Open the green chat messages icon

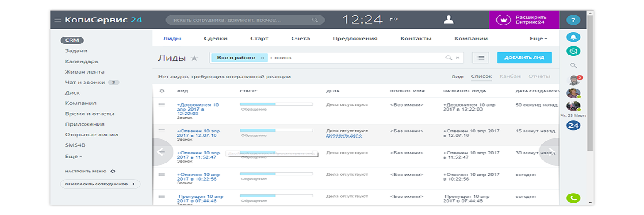[x=573, y=51]
